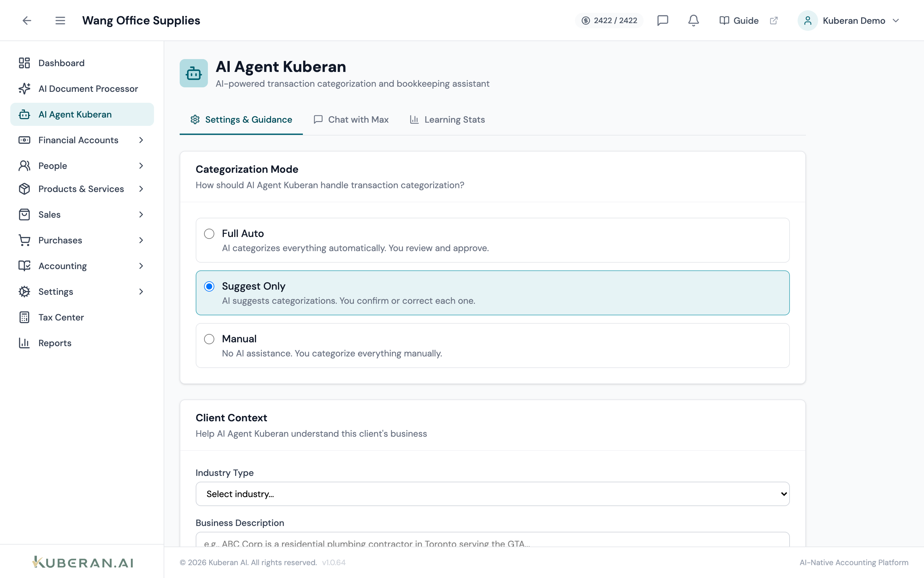Click the speech bubble icon on Chat with Max tab
Viewport: 924px width, 578px height.
pos(318,120)
